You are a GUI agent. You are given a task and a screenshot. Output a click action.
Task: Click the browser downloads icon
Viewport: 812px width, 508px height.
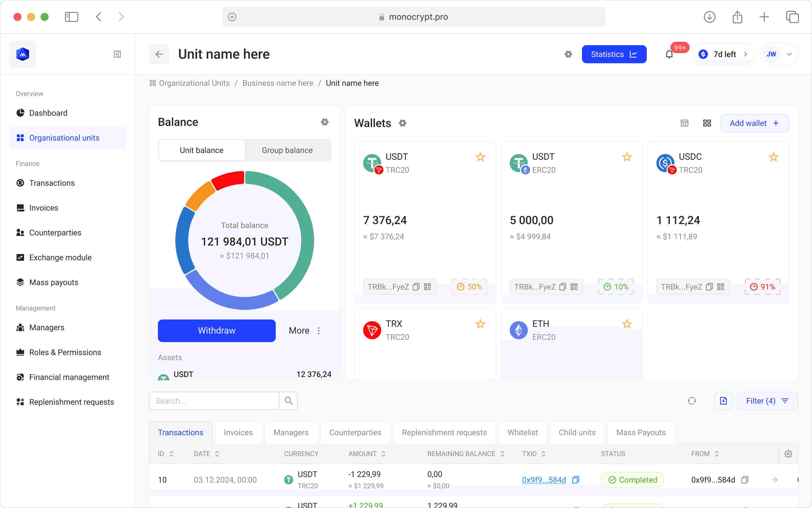coord(709,17)
